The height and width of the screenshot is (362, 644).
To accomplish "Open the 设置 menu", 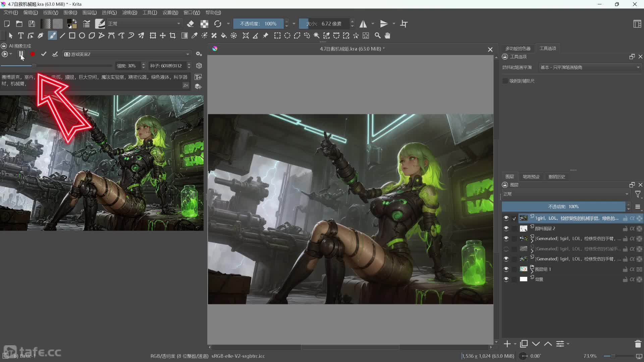I will point(170,12).
